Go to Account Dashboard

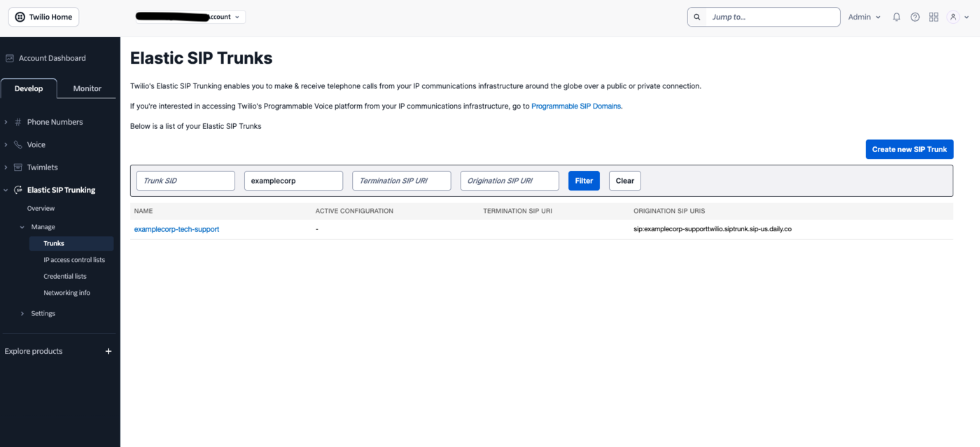tap(52, 58)
